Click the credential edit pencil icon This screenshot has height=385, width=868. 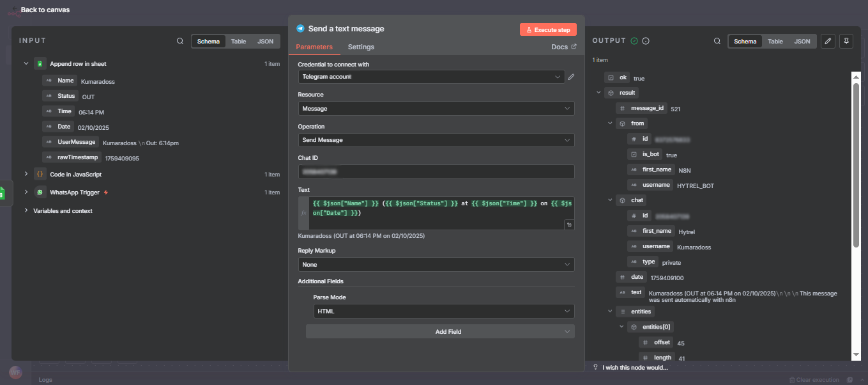[570, 76]
